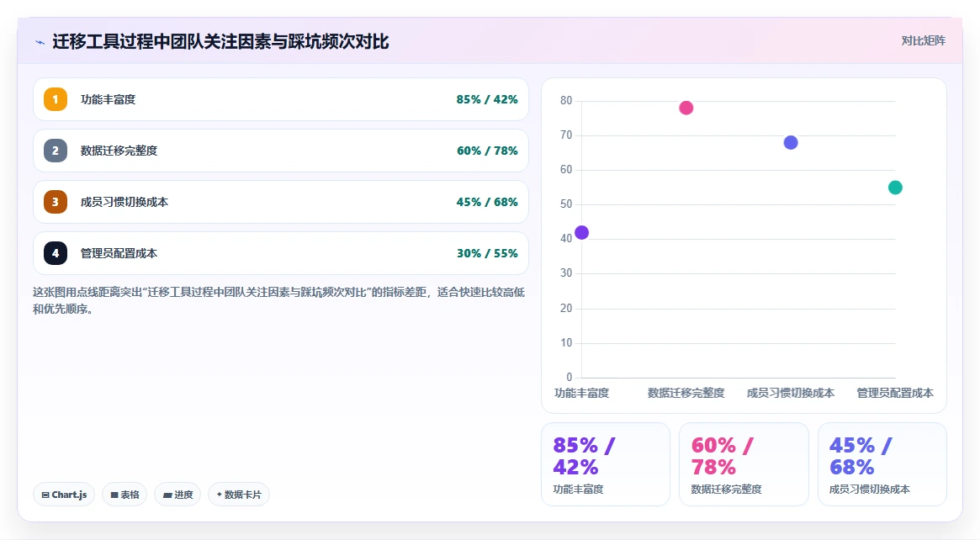
Task: Click the 对比矩阵 label in header
Action: coord(923,40)
